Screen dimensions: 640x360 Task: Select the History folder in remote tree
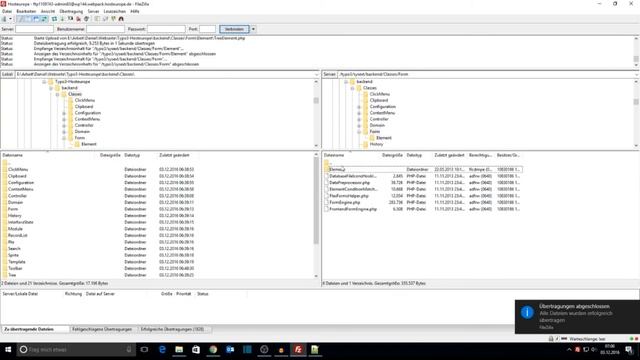pyautogui.click(x=376, y=144)
